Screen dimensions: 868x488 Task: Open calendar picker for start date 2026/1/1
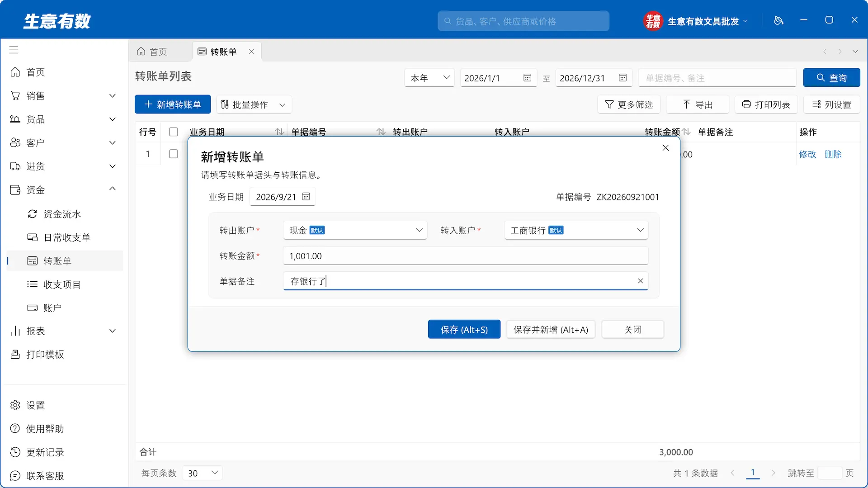pos(527,78)
